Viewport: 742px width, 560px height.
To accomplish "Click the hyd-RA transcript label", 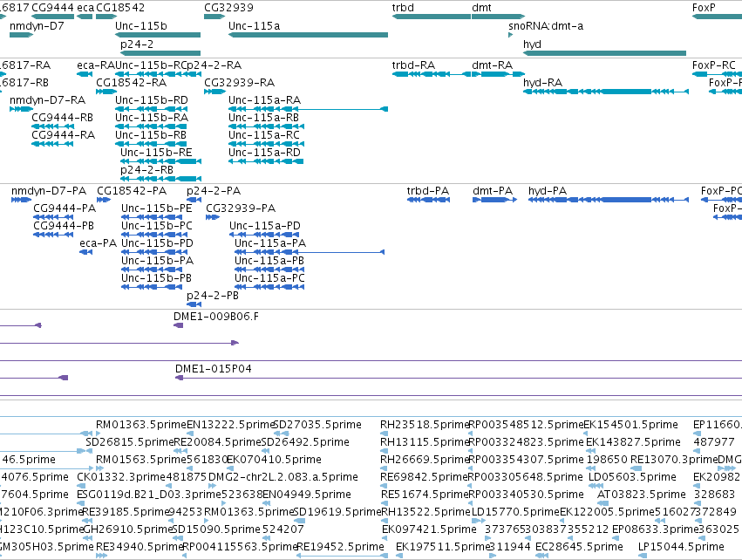I will 543,82.
